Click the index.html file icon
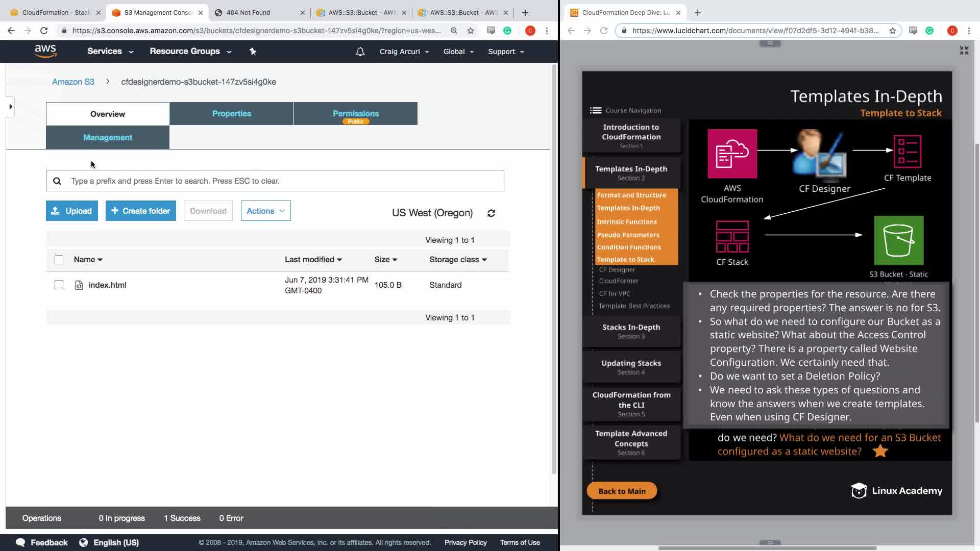 pyautogui.click(x=79, y=285)
